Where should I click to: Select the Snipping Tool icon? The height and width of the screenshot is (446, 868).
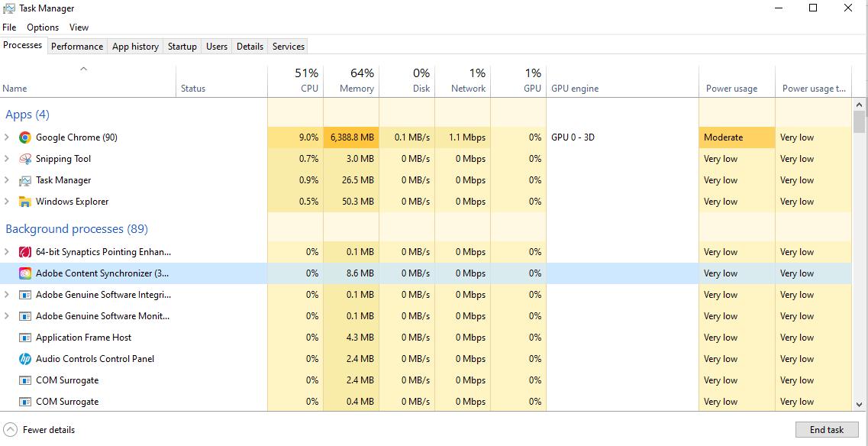[x=24, y=159]
